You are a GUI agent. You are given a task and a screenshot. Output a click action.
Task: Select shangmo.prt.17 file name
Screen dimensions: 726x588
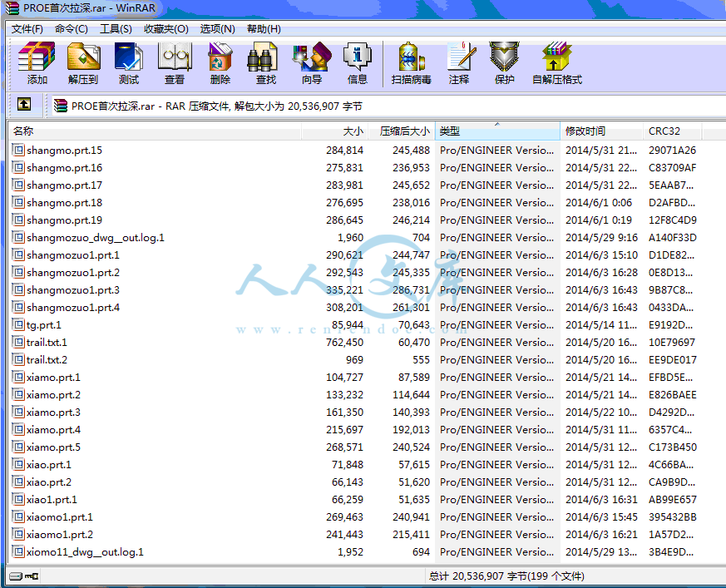point(64,185)
